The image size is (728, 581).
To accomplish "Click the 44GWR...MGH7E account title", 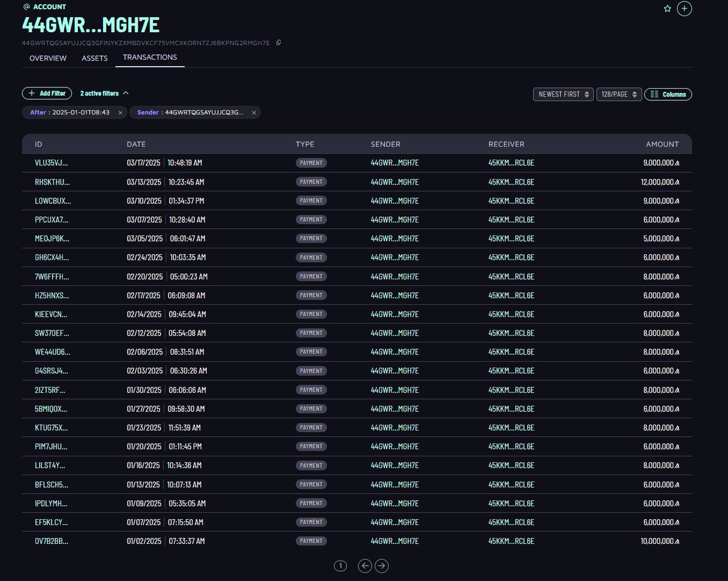I will pyautogui.click(x=91, y=25).
